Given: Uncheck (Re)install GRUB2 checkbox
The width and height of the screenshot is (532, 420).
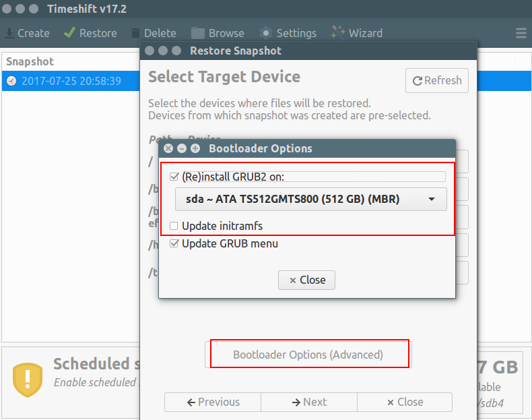Looking at the screenshot, I should pyautogui.click(x=174, y=177).
